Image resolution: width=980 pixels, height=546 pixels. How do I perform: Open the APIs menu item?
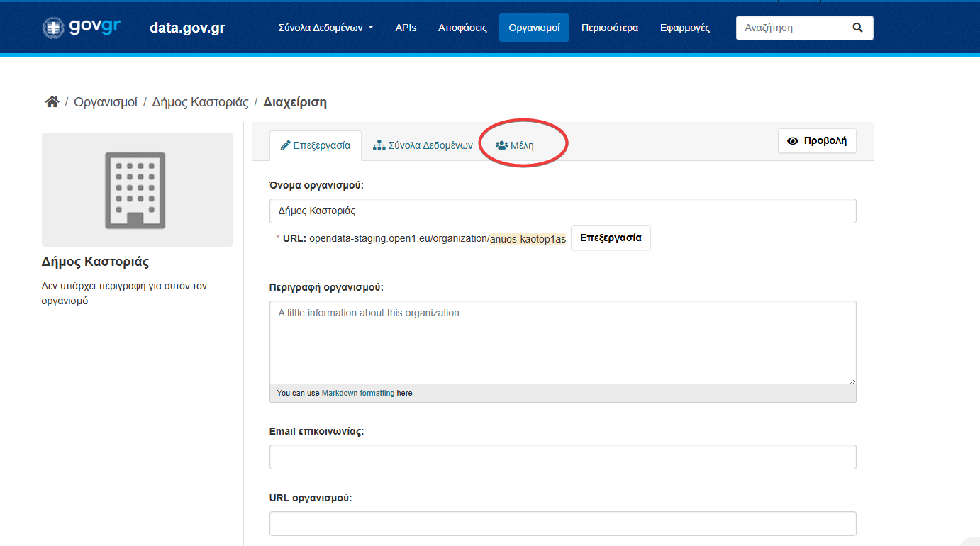coord(406,28)
